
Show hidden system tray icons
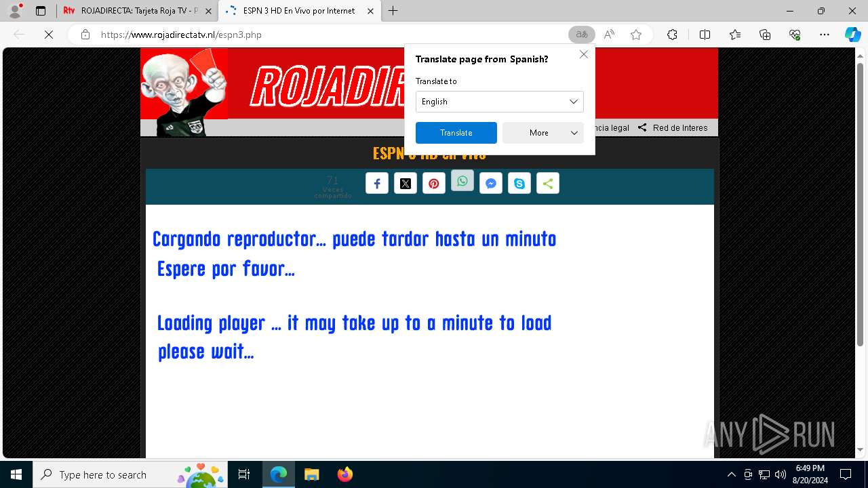tap(731, 474)
